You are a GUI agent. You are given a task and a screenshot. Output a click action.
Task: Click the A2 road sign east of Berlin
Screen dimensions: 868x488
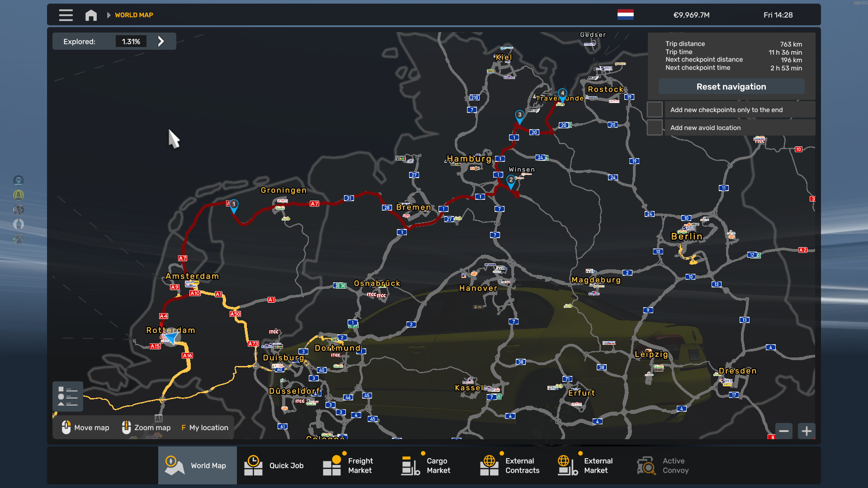pyautogui.click(x=803, y=250)
